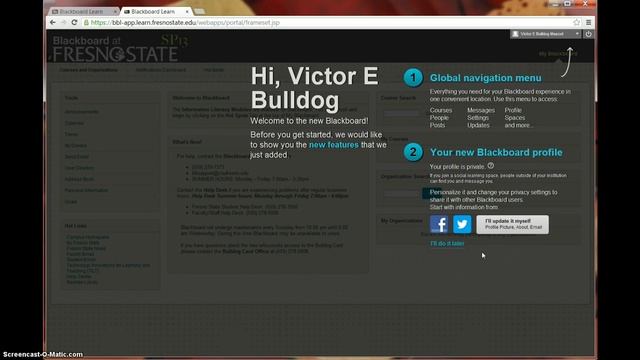This screenshot has height=360, width=640.
Task: Click the 'Messages' item in the menu list
Action: pos(481,110)
